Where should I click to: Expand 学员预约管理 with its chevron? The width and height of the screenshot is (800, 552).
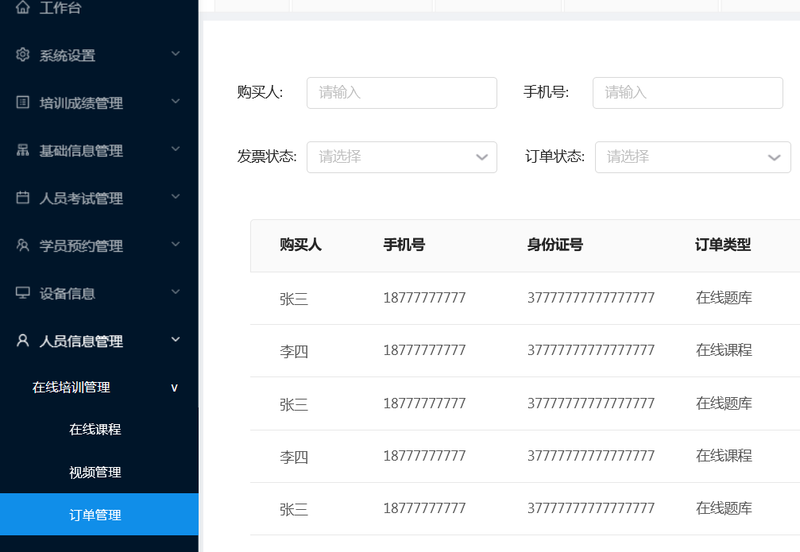(x=175, y=244)
